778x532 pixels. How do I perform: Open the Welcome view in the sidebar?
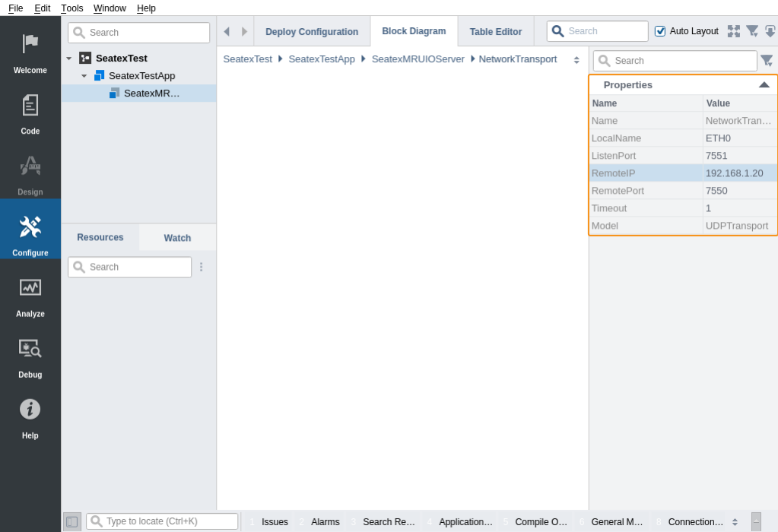pyautogui.click(x=30, y=51)
